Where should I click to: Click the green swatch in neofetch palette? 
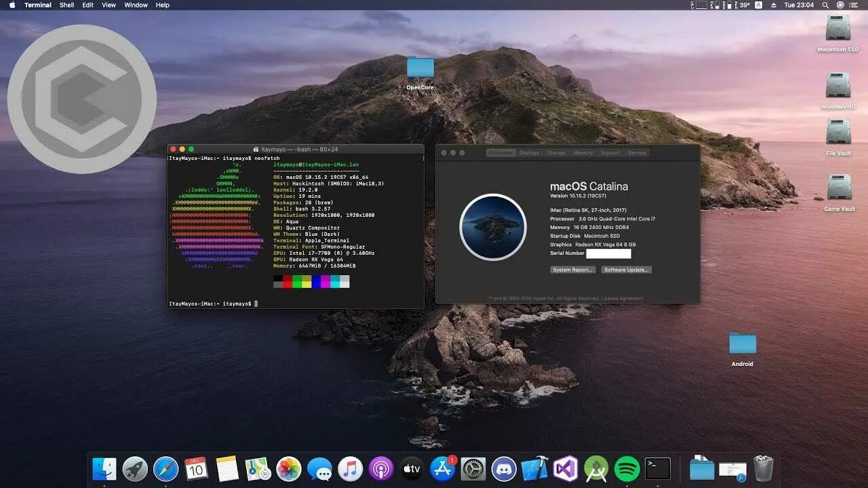click(x=297, y=282)
